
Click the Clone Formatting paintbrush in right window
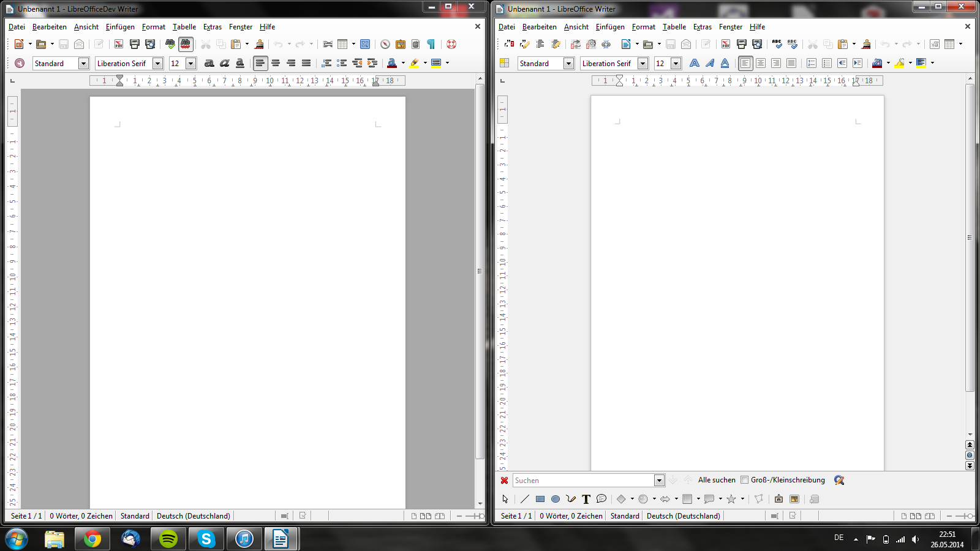point(866,44)
